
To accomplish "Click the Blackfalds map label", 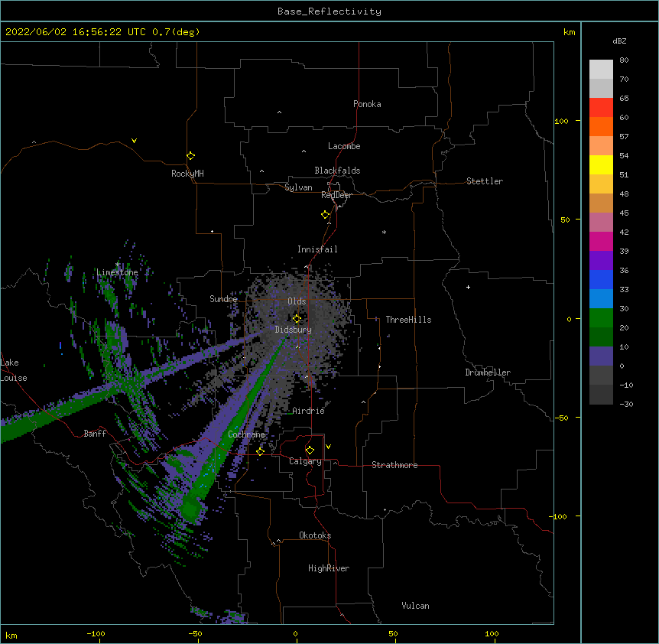I will click(x=337, y=171).
